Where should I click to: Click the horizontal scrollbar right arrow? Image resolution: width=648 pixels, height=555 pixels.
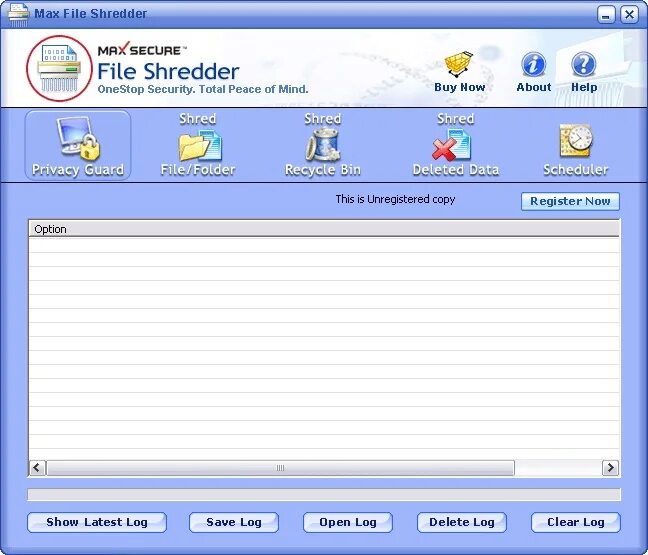tap(610, 468)
